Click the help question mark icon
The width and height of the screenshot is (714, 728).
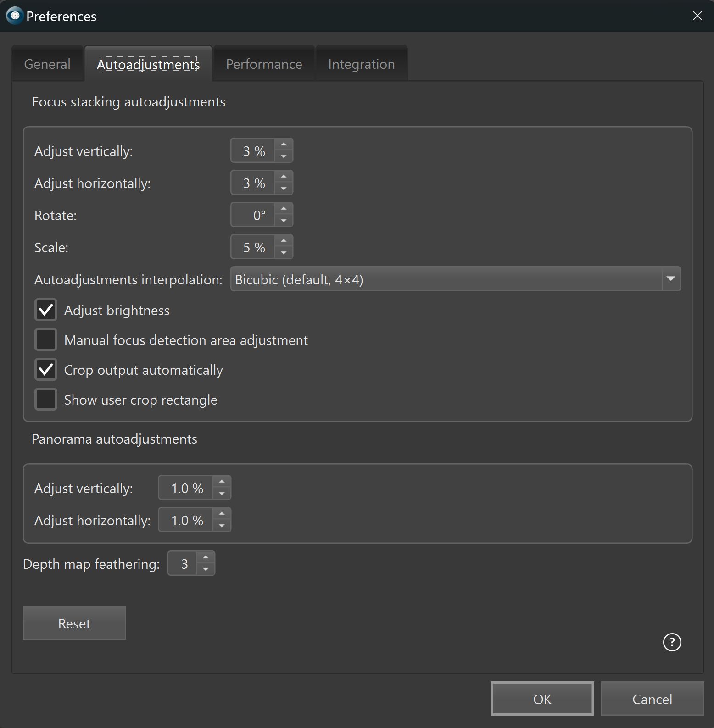click(x=672, y=642)
